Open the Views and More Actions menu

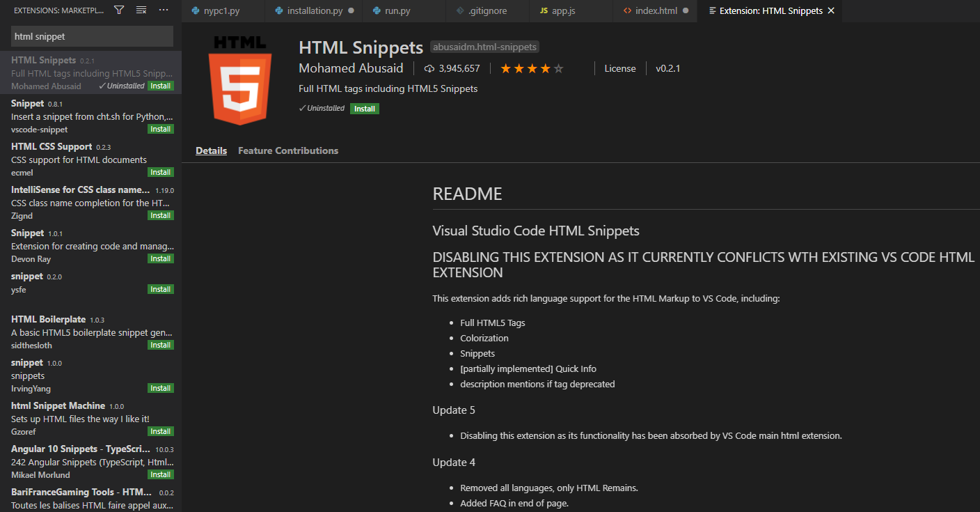point(164,10)
